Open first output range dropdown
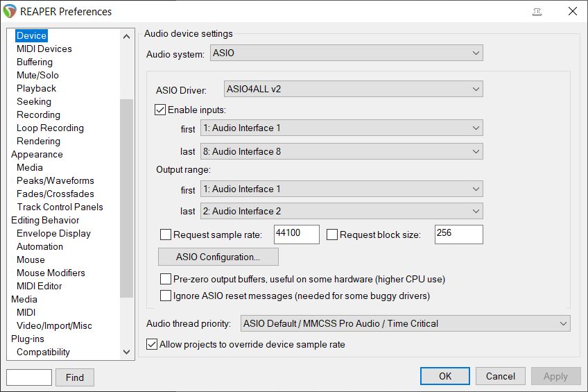Viewport: 588px width, 392px height. 342,189
